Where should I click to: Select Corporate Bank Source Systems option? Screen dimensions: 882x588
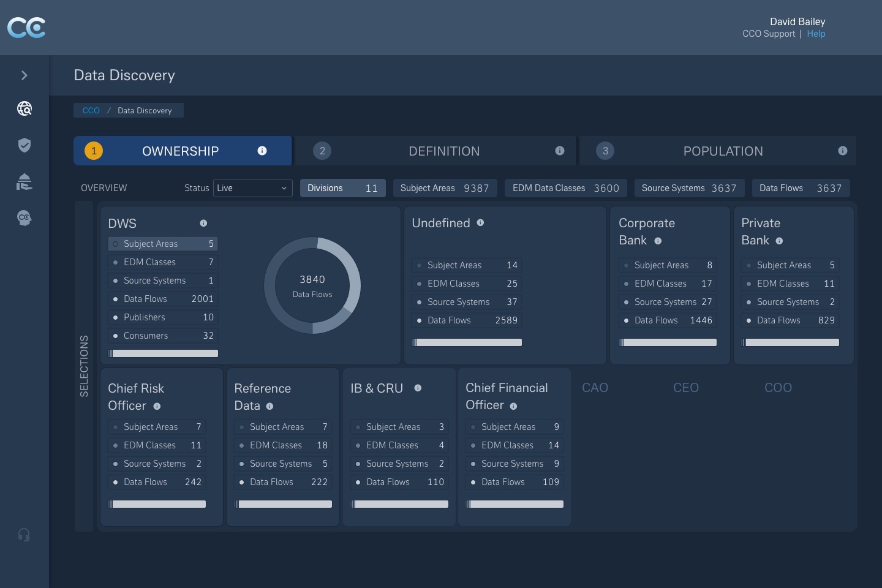coord(626,302)
